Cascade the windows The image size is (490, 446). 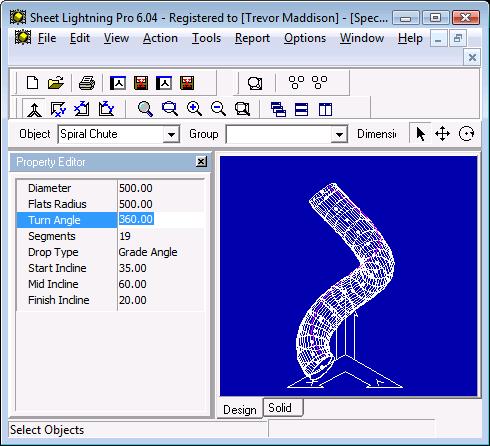click(x=278, y=109)
